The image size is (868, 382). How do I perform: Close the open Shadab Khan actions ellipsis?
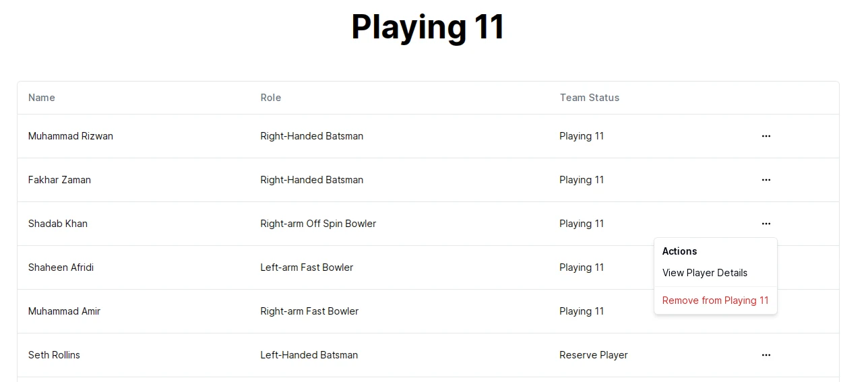click(x=766, y=224)
